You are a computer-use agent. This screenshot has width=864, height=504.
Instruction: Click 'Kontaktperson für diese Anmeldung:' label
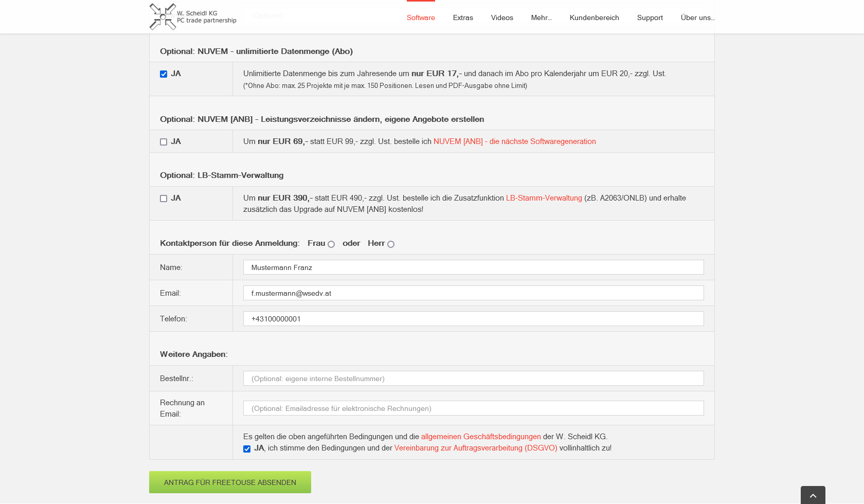click(229, 243)
